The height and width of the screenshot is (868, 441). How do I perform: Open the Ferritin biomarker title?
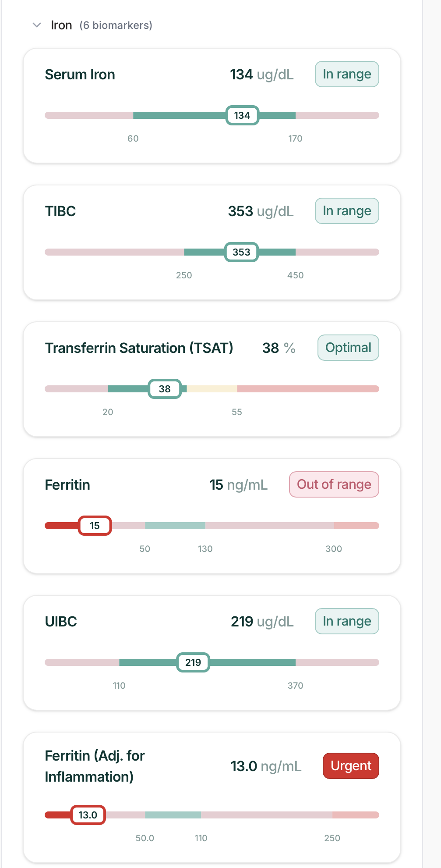coord(67,485)
